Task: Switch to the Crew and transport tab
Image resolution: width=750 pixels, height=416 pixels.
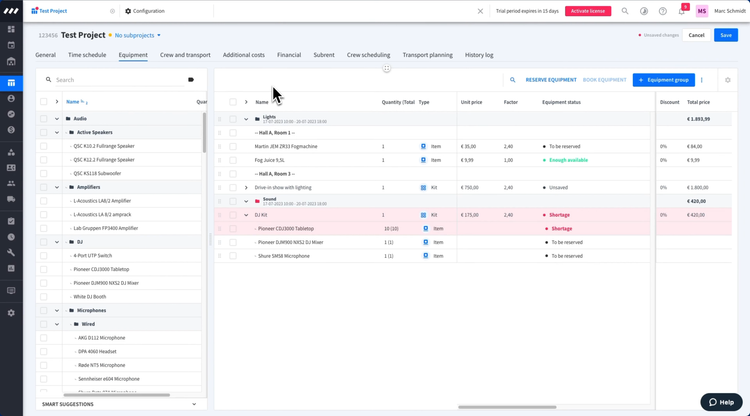Action: pyautogui.click(x=185, y=55)
